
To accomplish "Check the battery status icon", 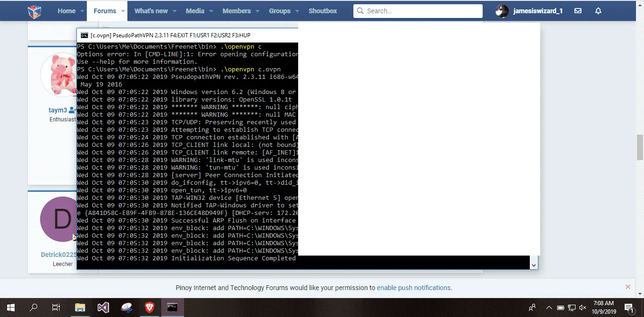I will 560,308.
